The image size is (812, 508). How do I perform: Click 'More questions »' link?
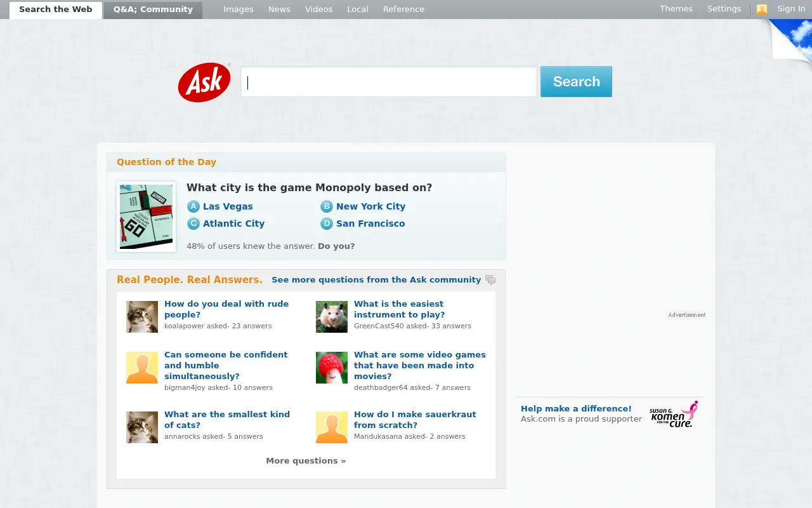[x=306, y=461]
